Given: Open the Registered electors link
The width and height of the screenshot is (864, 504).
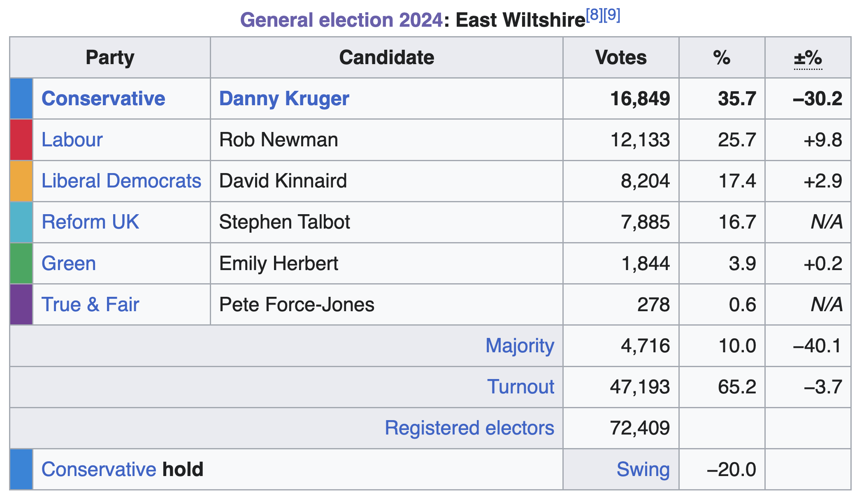Looking at the screenshot, I should coord(469,428).
